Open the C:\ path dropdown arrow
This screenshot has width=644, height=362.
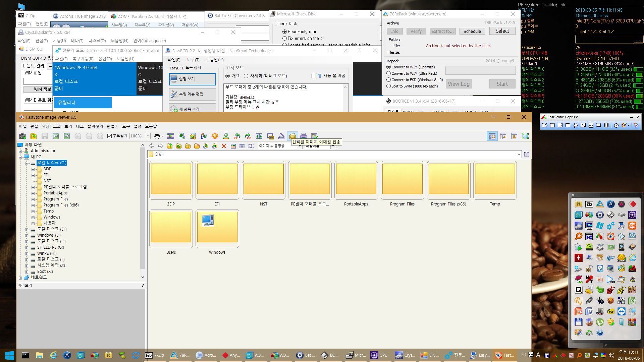point(519,154)
